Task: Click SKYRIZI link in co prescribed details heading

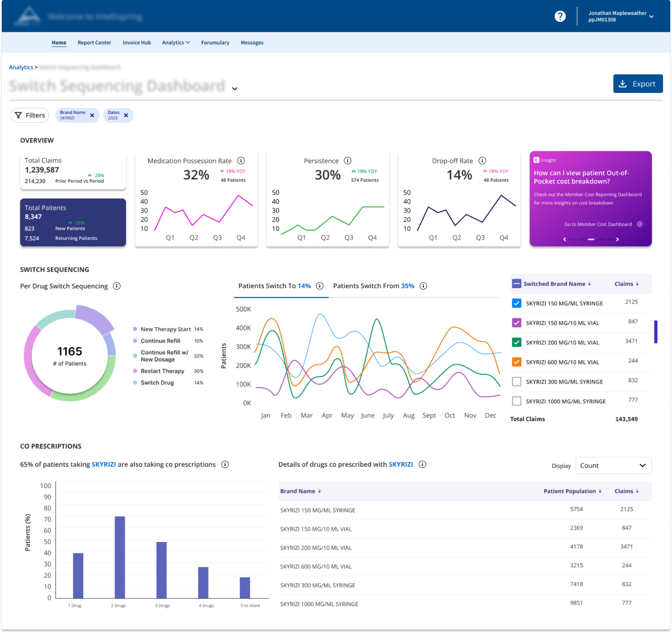Action: tap(401, 464)
